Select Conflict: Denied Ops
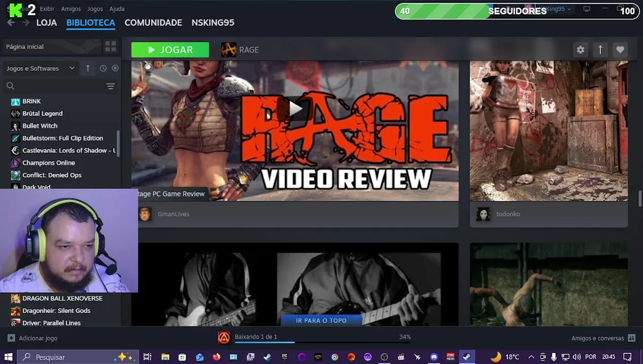Image resolution: width=643 pixels, height=364 pixels. click(52, 175)
